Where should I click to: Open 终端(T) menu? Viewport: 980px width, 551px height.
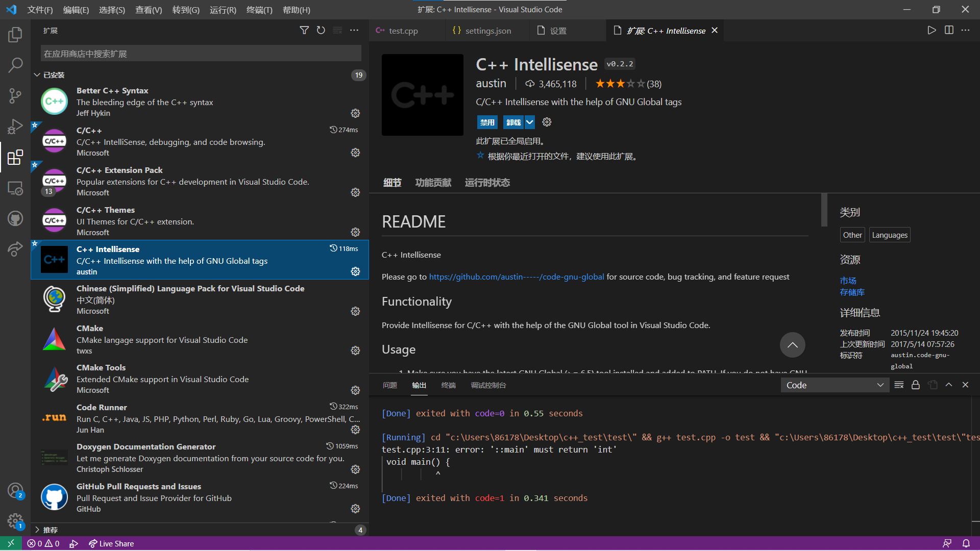(259, 10)
